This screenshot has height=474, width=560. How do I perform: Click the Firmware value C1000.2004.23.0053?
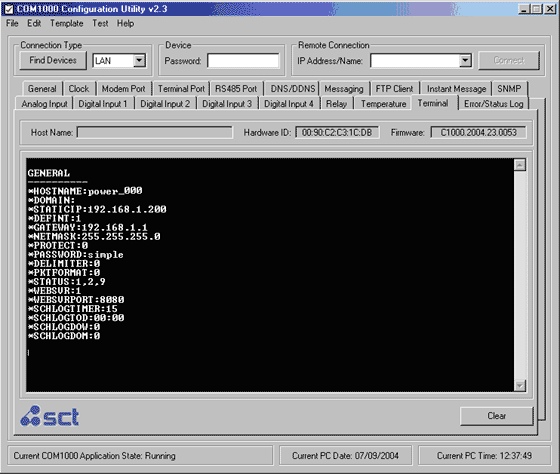(478, 133)
